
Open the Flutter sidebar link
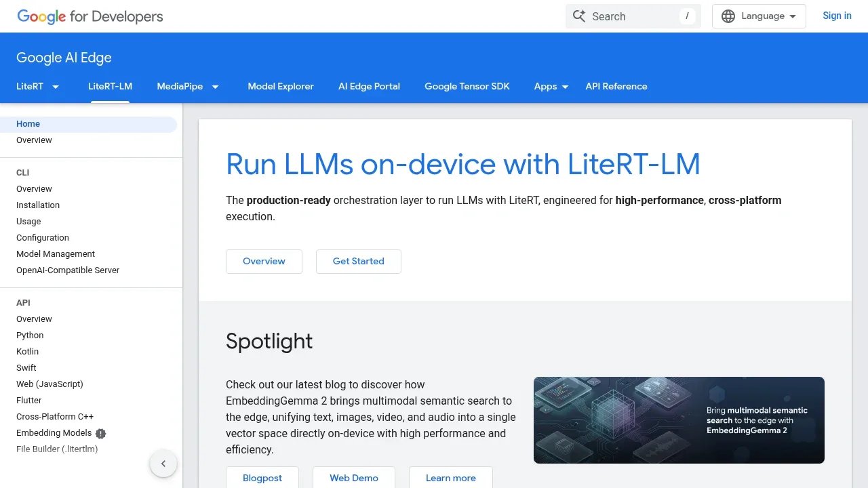pyautogui.click(x=29, y=401)
